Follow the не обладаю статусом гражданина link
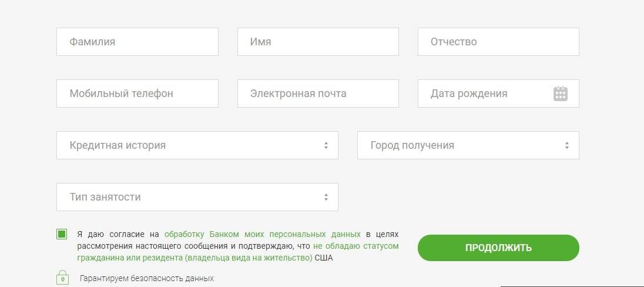This screenshot has height=287, width=644. [356, 246]
